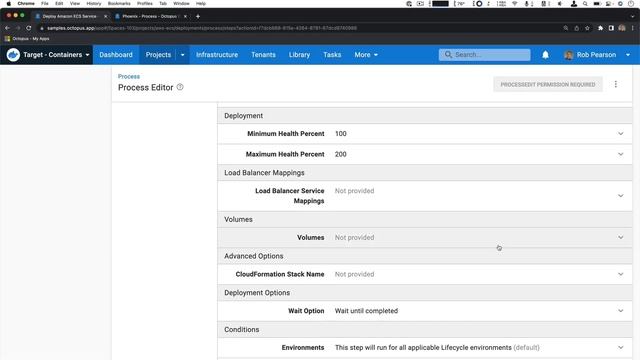Open the More menu

point(366,55)
